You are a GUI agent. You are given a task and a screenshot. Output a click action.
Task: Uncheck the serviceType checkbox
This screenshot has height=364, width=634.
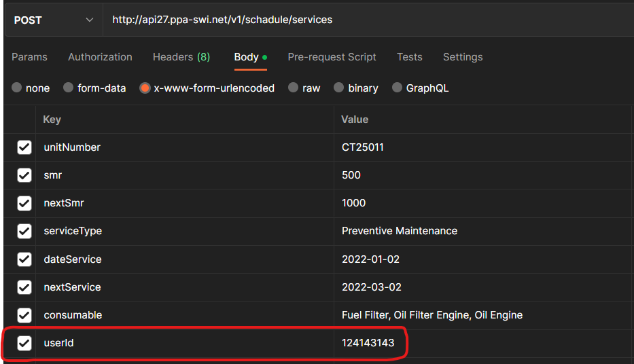(24, 231)
